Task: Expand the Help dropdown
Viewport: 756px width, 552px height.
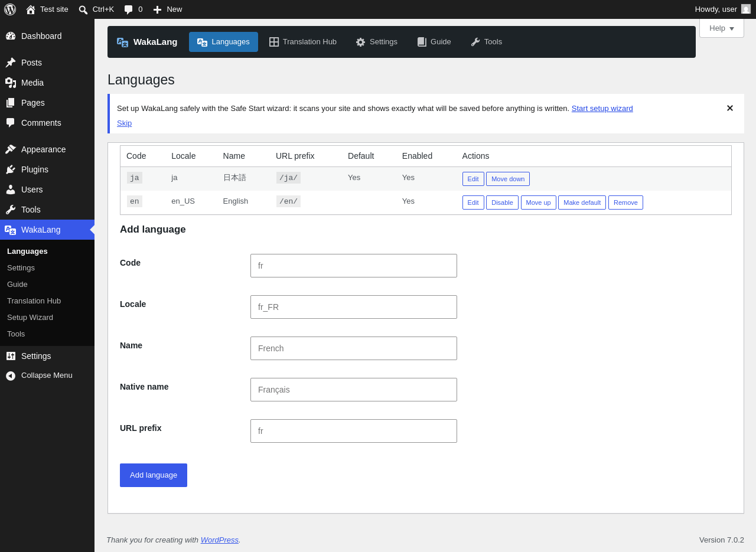Action: 722,28
